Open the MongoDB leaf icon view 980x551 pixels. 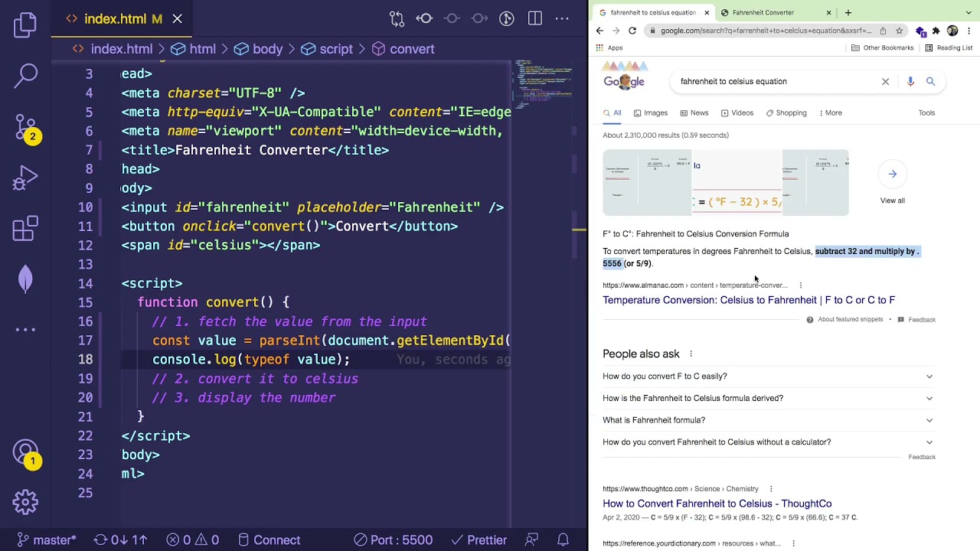25,279
